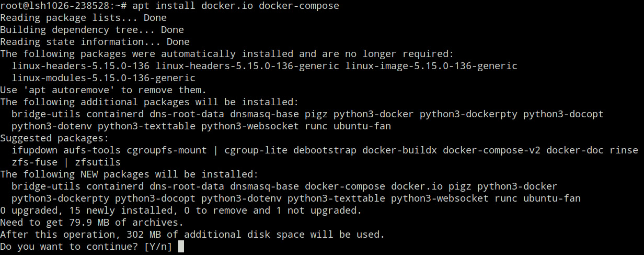Click 'debootstrap' in suggested packages
Viewport: 644px width, 255px height.
[x=325, y=150]
